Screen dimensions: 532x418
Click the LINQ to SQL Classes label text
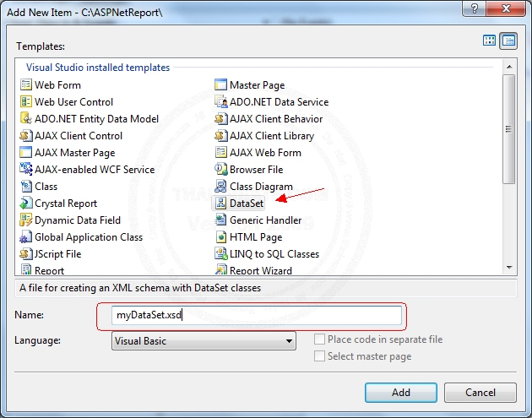point(274,254)
